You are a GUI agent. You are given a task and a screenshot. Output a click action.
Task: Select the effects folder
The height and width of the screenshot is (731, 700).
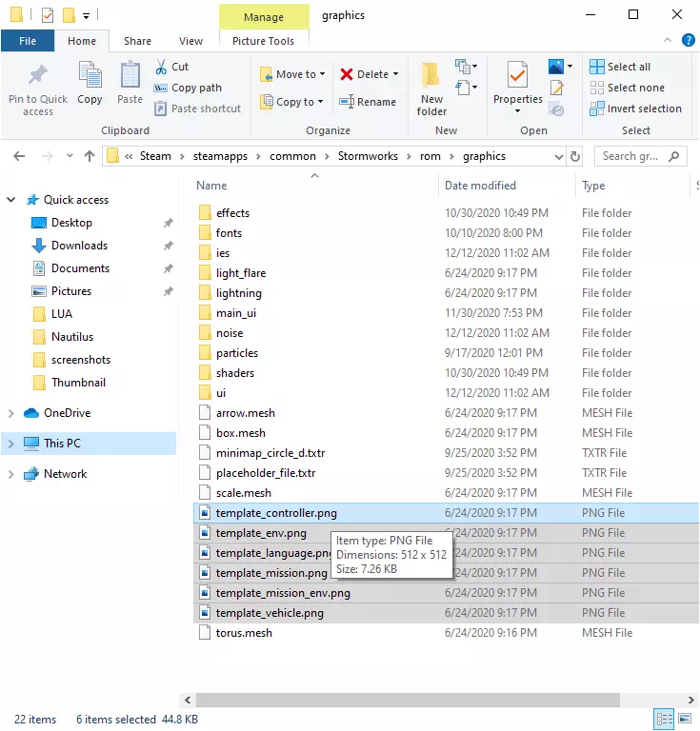pos(232,213)
